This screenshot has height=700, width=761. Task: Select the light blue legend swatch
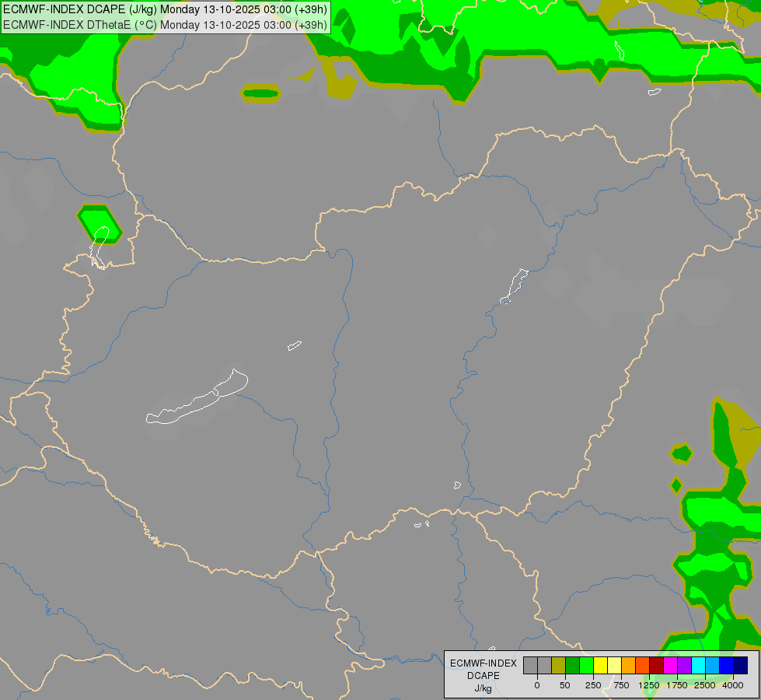click(x=713, y=665)
